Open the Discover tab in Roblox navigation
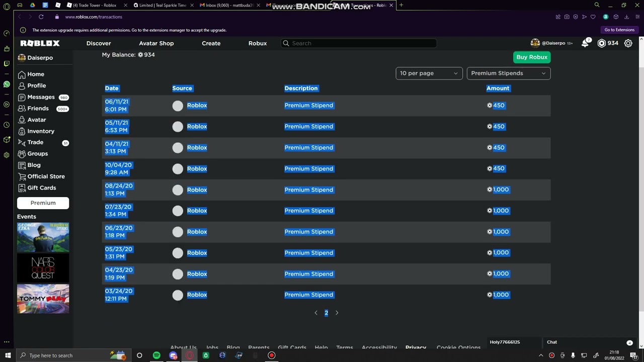 click(x=99, y=43)
